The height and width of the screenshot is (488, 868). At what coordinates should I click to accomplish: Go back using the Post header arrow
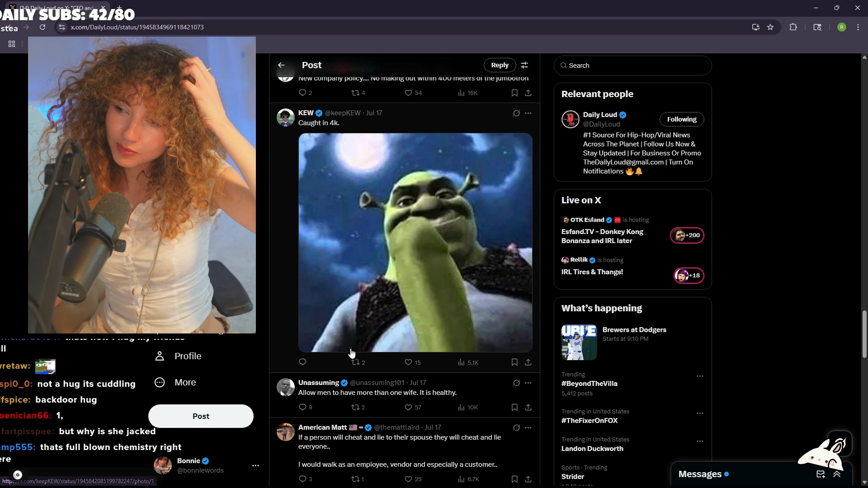click(x=281, y=65)
